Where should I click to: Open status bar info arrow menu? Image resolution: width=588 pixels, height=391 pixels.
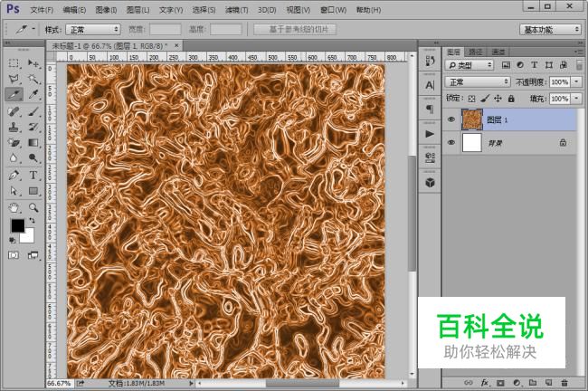click(x=191, y=383)
